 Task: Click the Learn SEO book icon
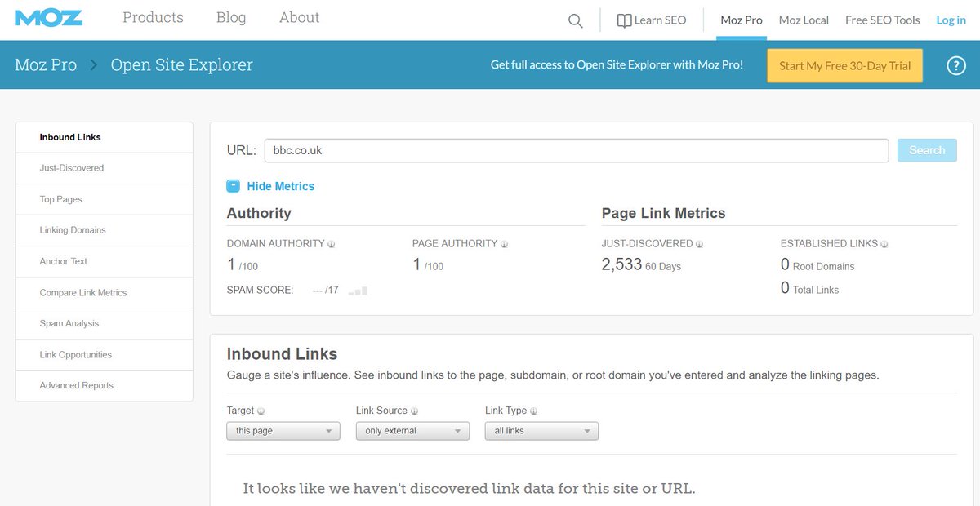tap(624, 20)
